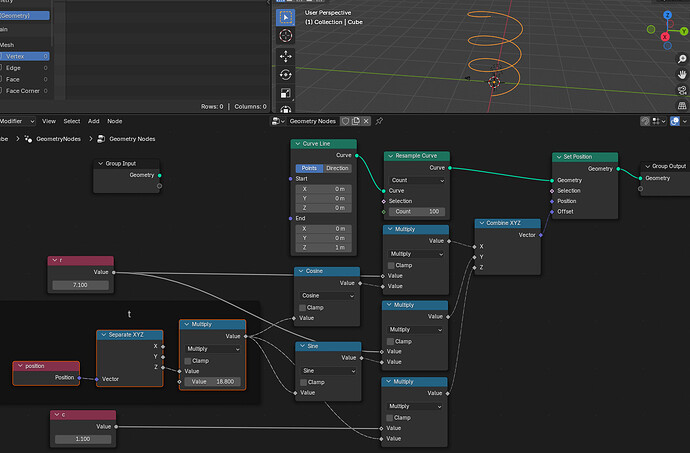Collapse the Resample Curve node
The height and width of the screenshot is (453, 690).
tap(390, 156)
